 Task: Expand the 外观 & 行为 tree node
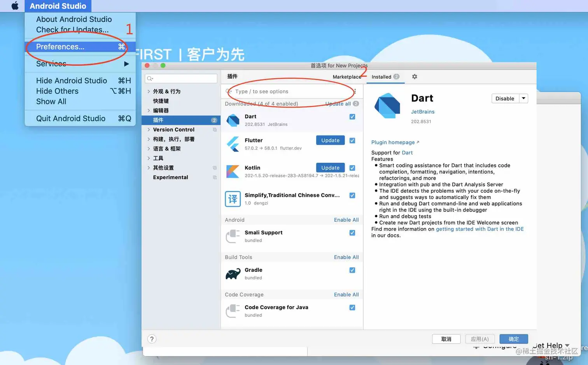coord(149,91)
